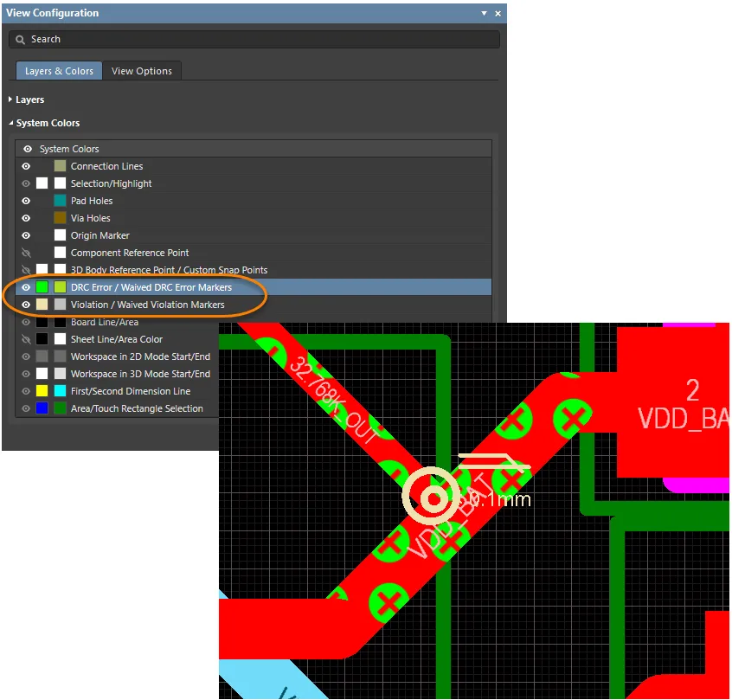The width and height of the screenshot is (732, 700).
Task: Toggle visibility of Pad Holes
Action: (25, 201)
